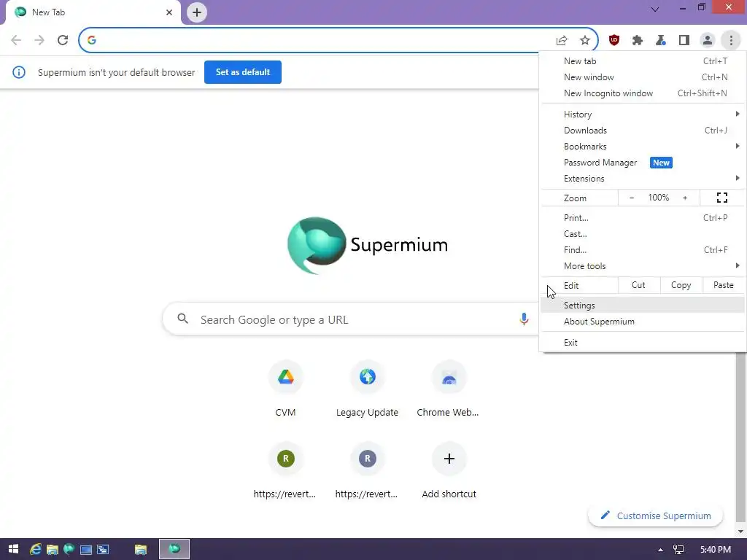Select New tab from the menu
The width and height of the screenshot is (747, 560).
[x=642, y=61]
